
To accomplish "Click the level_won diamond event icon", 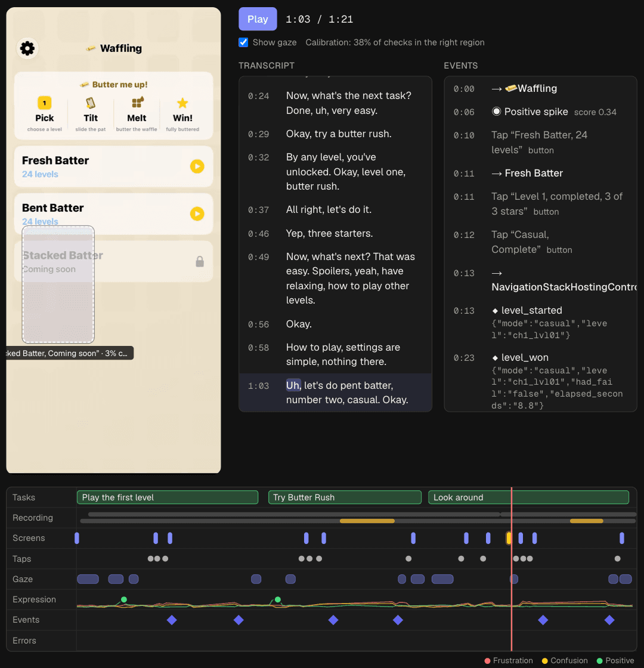I will (x=495, y=358).
